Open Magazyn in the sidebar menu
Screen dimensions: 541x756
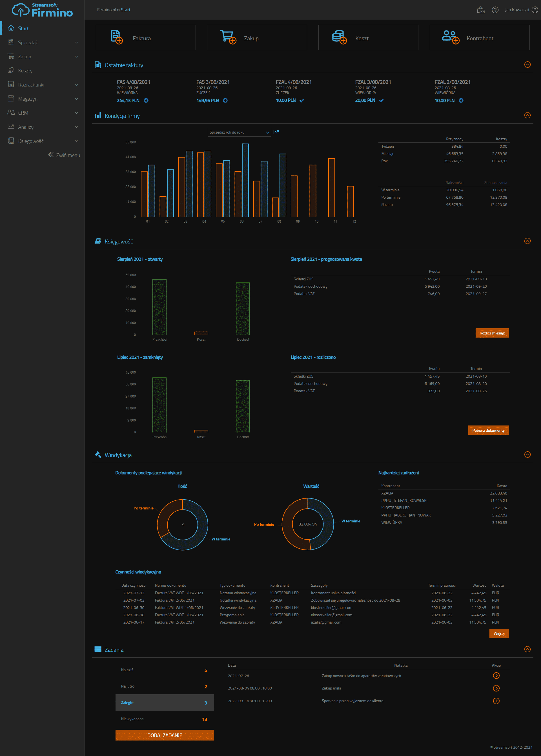coord(42,99)
